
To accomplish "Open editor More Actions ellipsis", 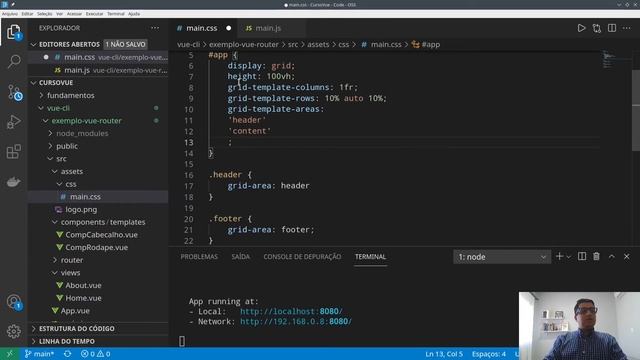I will [x=627, y=28].
